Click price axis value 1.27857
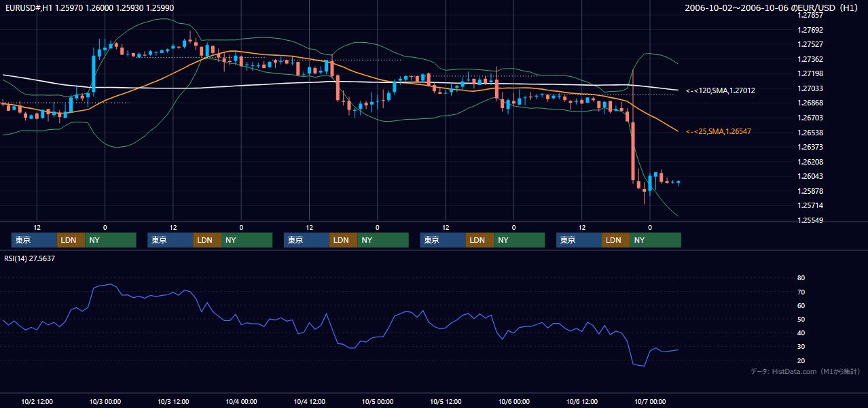The image size is (868, 408). [x=810, y=15]
